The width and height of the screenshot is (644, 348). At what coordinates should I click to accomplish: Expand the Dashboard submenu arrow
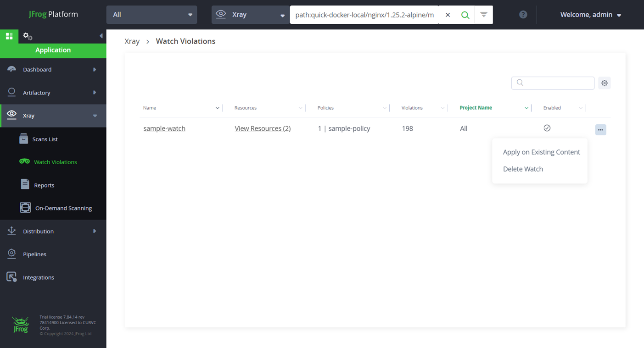click(95, 70)
